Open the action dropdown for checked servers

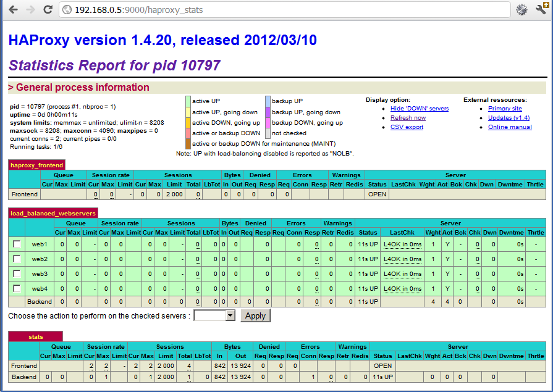(214, 315)
